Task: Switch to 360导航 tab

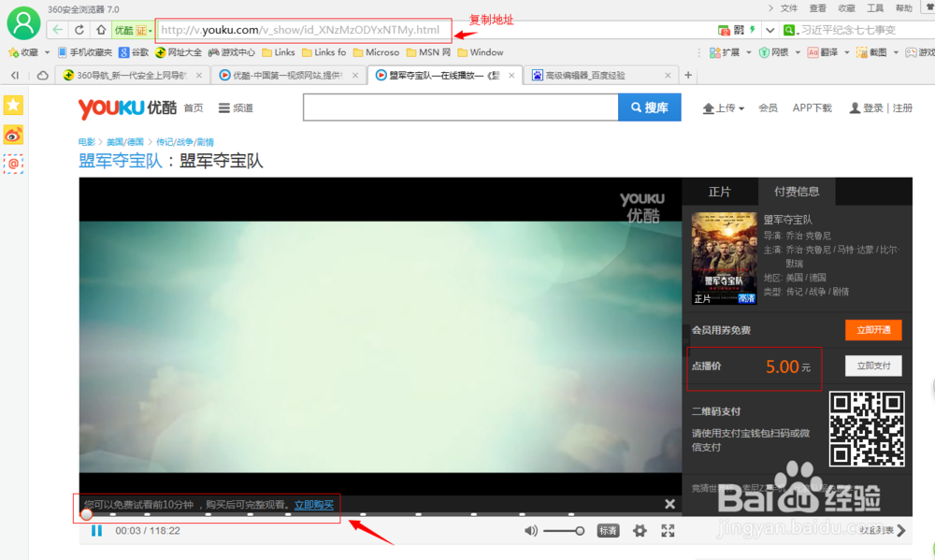Action: point(132,75)
